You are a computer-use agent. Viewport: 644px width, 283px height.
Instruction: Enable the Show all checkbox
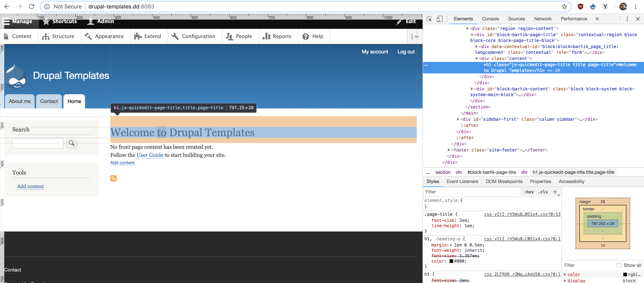619,265
